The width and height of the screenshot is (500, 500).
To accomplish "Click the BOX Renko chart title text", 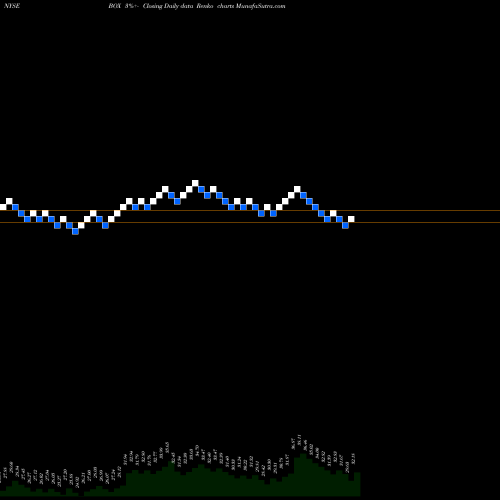I will [x=197, y=6].
